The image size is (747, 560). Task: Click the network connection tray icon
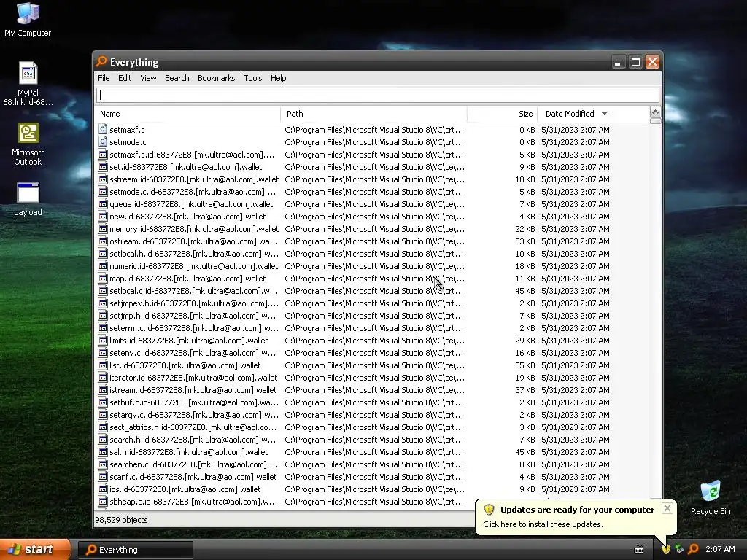pos(679,550)
